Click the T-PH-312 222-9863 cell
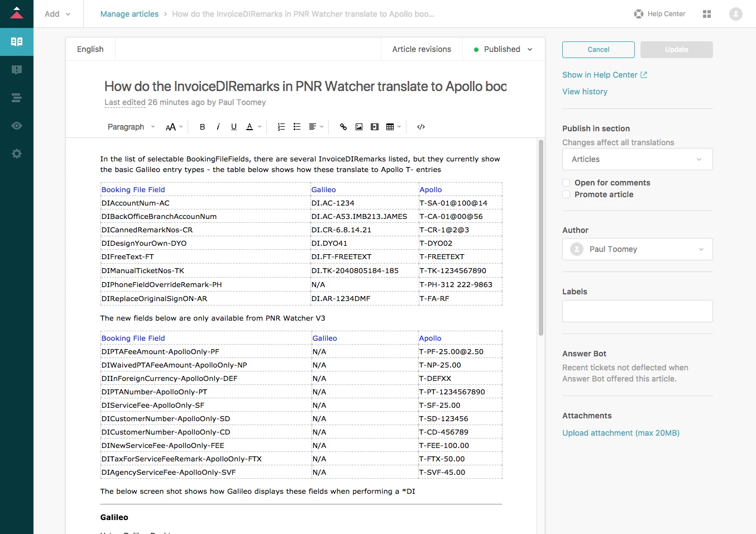The width and height of the screenshot is (756, 534). tap(461, 285)
